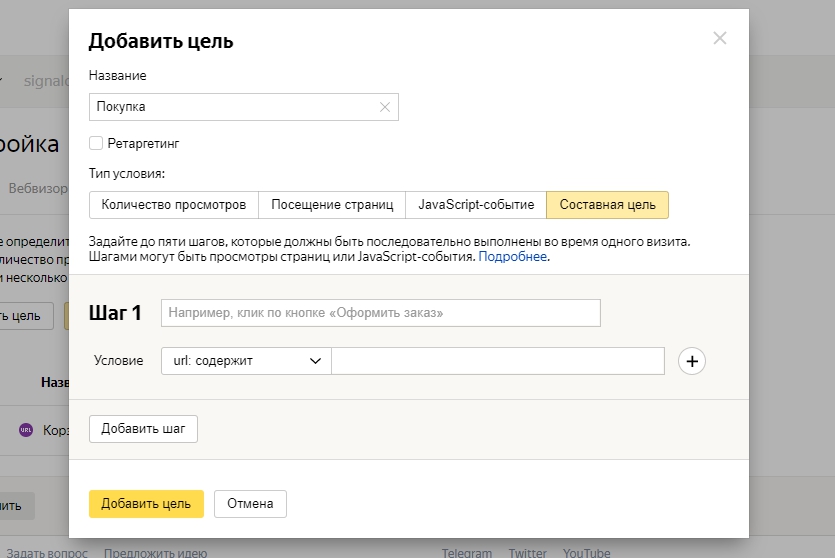Close the Добавить цель dialog with X
Viewport: 835px width, 558px height.
(719, 39)
